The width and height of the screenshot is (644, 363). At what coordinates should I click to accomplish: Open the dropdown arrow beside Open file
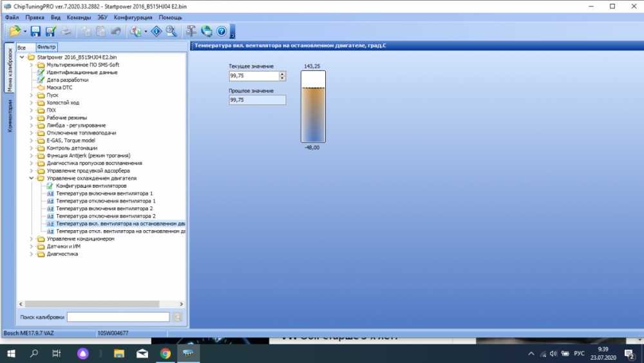pyautogui.click(x=25, y=32)
